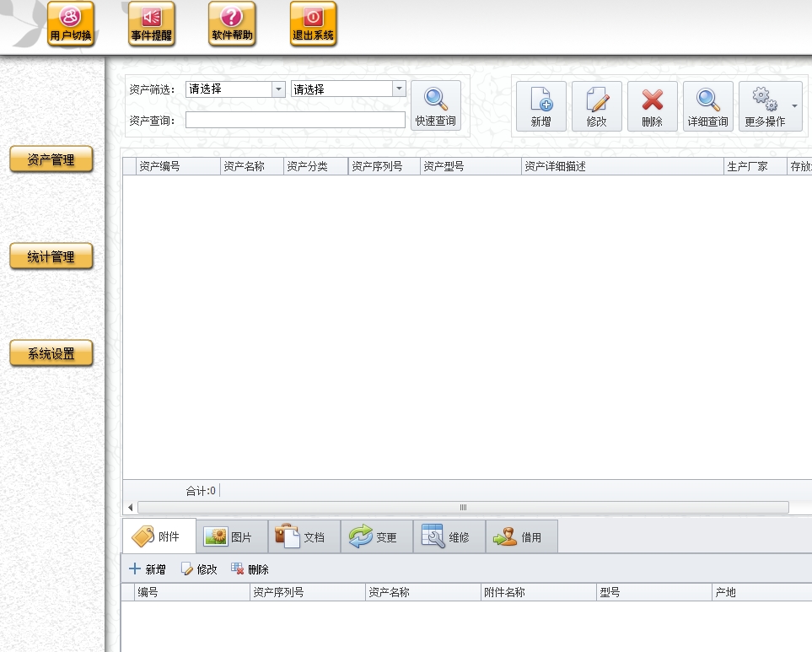The height and width of the screenshot is (652, 812).
Task: Click the 统计管理 sidebar button
Action: point(51,256)
